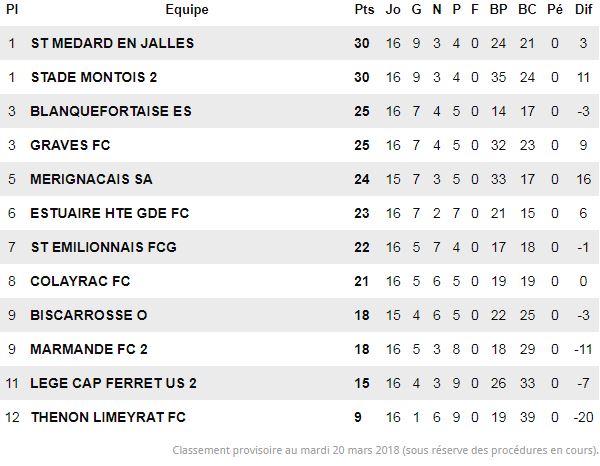Click GRAVES FC team name
The height and width of the screenshot is (466, 600).
70,145
